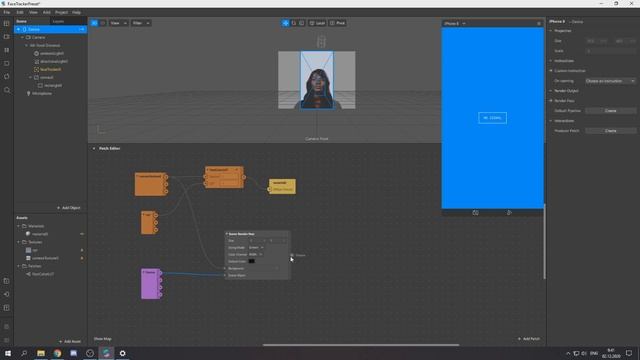Open the Add menu

47,12
